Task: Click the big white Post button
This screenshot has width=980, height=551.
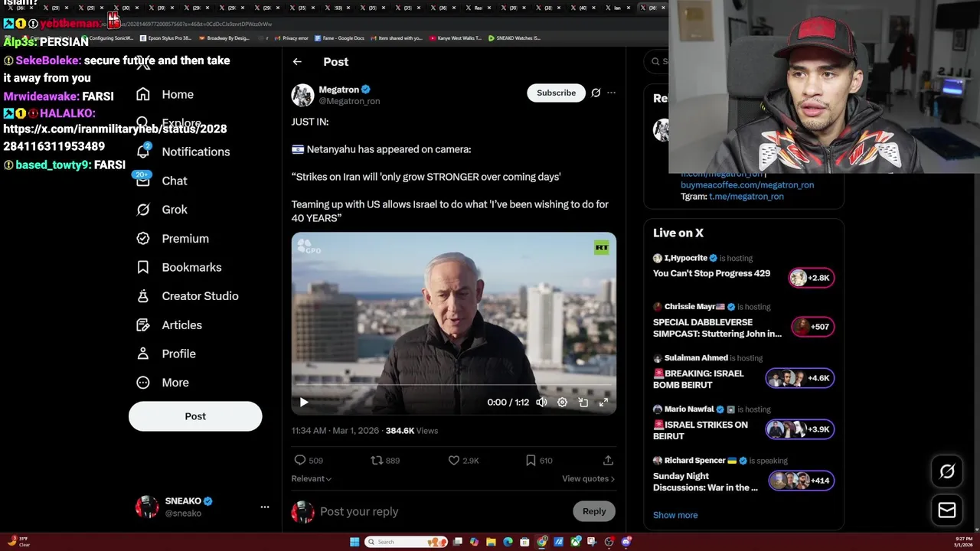Action: pos(195,416)
